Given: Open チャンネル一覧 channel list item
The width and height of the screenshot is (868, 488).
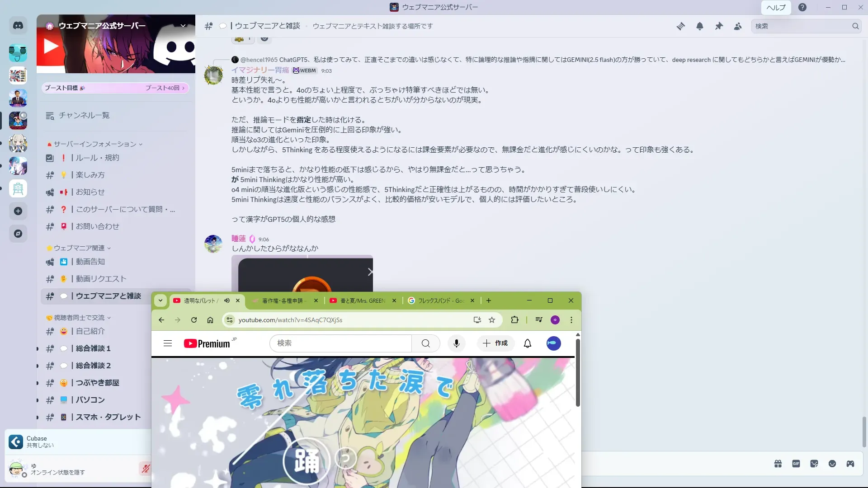Looking at the screenshot, I should pyautogui.click(x=84, y=116).
